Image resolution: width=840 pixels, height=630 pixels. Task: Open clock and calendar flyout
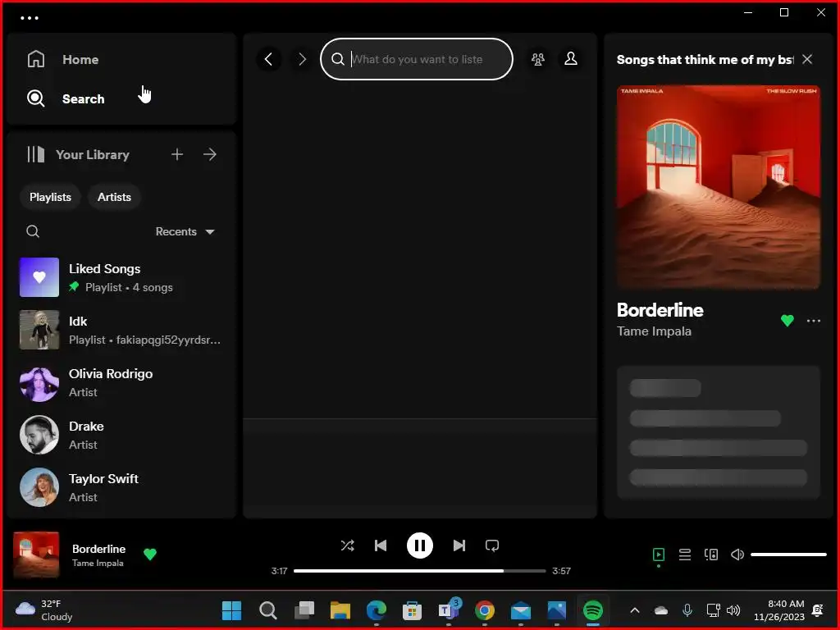point(779,610)
